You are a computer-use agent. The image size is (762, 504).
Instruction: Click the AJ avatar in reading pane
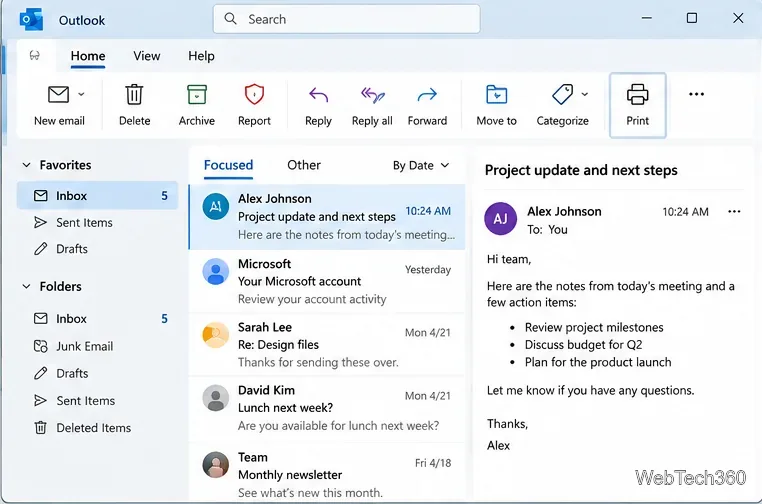(501, 219)
